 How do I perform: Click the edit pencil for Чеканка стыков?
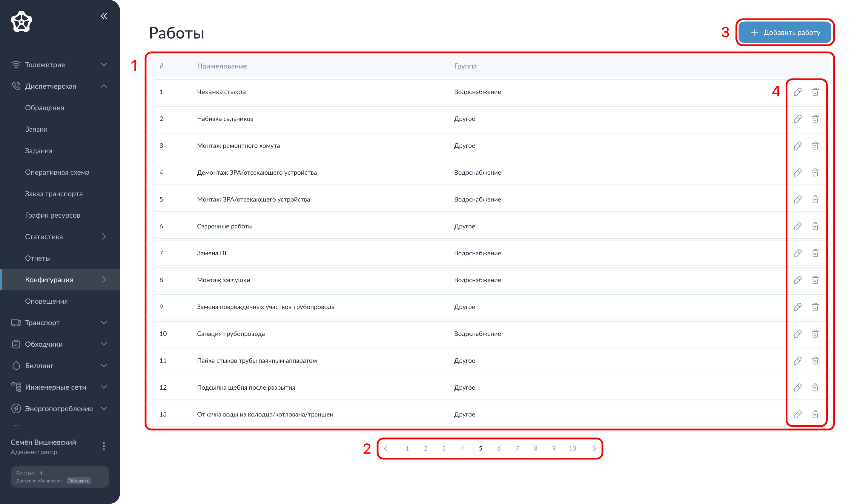tap(797, 92)
